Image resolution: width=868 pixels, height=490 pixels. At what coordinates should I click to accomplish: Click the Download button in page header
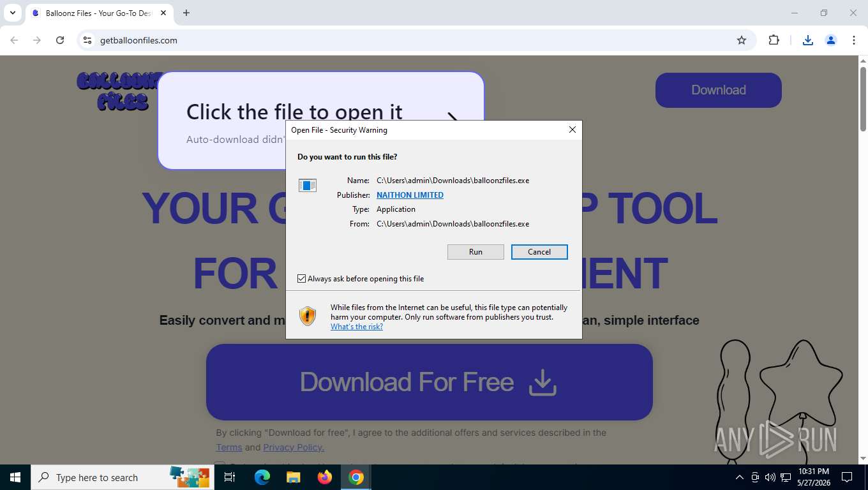[719, 90]
